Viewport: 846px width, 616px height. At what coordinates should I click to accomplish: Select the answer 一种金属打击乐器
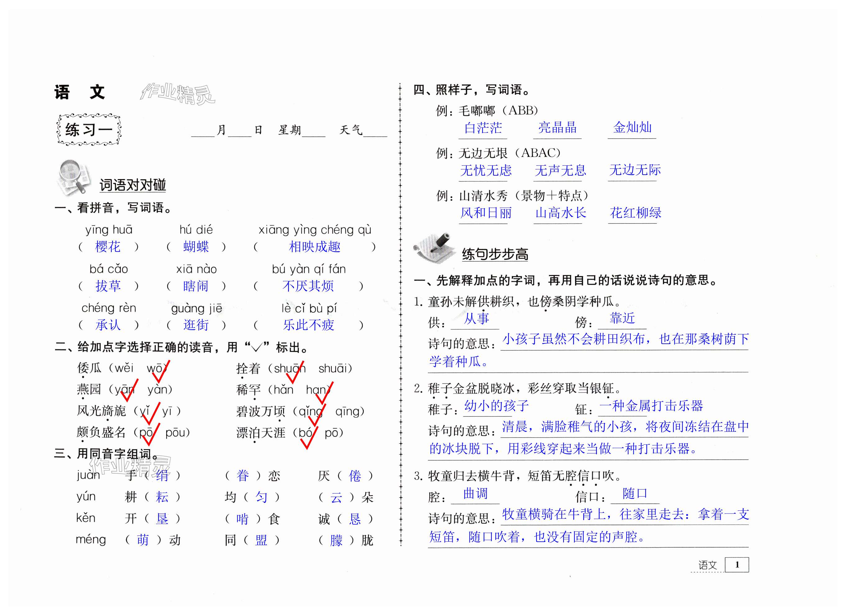coord(651,406)
